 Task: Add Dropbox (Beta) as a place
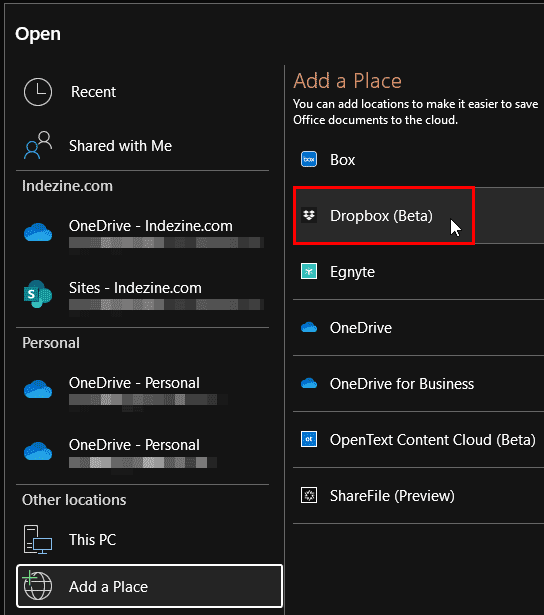point(418,215)
